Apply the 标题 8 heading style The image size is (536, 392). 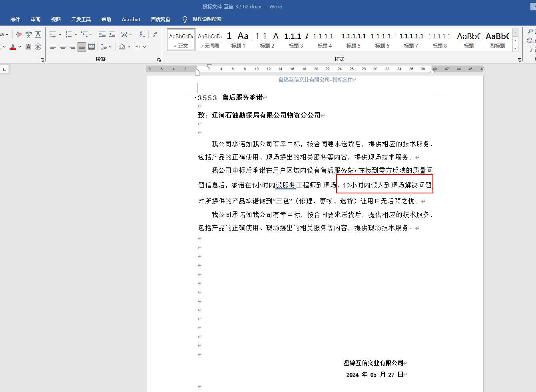[x=440, y=40]
